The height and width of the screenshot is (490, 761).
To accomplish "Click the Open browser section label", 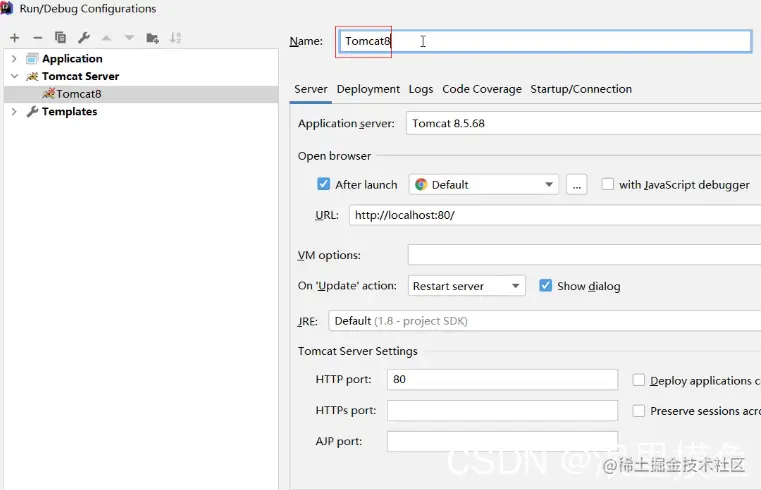I will 334,156.
